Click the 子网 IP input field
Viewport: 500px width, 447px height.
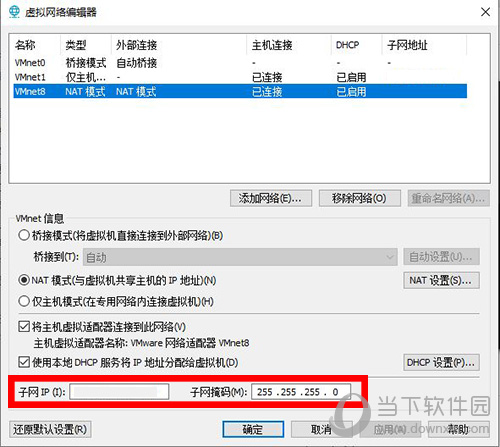pos(119,392)
